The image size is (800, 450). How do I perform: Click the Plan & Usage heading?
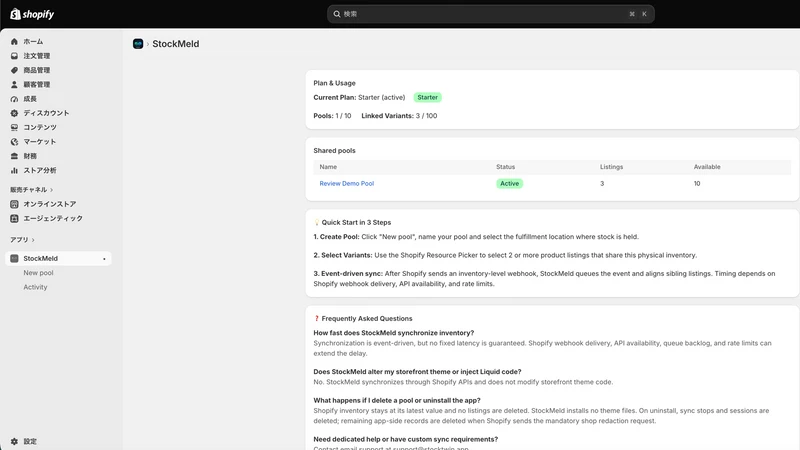(334, 83)
